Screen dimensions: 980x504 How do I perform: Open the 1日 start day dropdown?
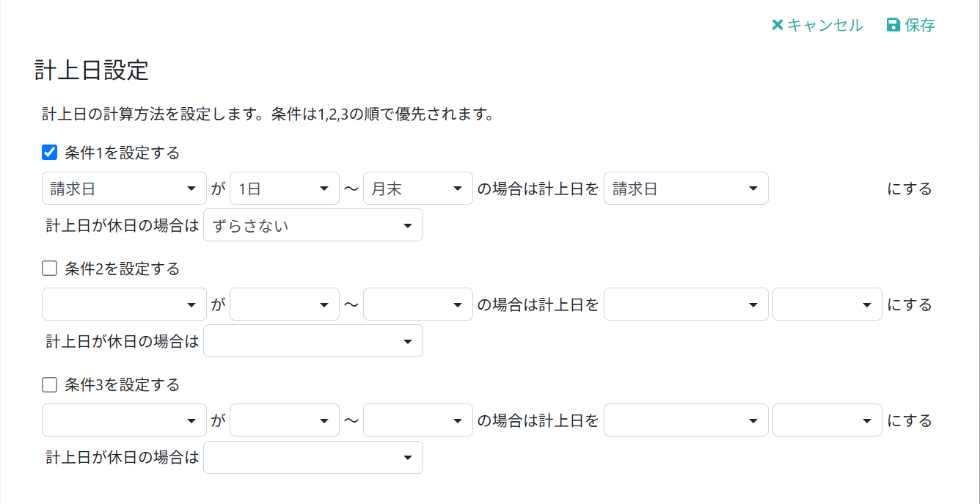285,189
